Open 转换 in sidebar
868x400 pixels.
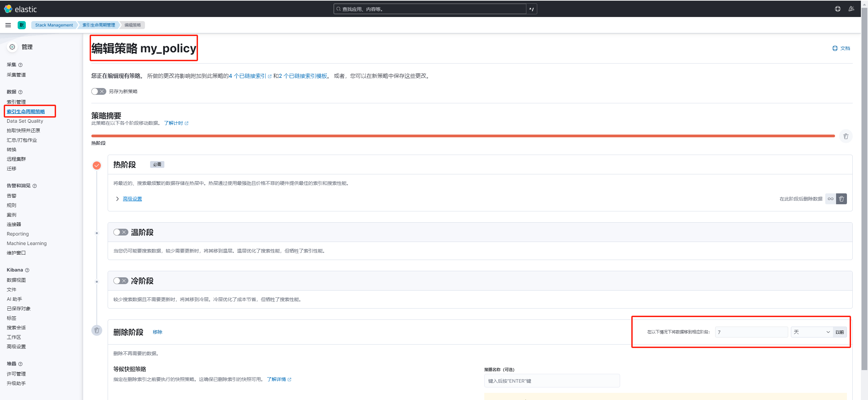tap(12, 150)
